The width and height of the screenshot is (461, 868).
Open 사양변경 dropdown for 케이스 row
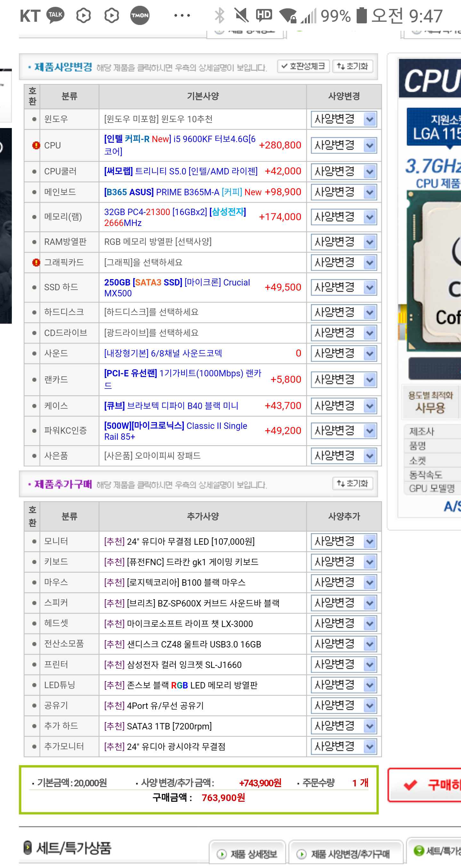(344, 406)
